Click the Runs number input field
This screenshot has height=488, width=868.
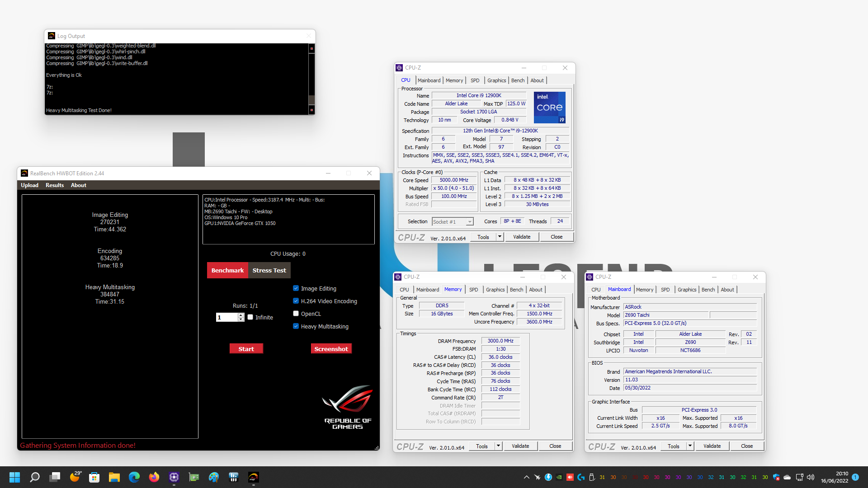[x=227, y=317]
